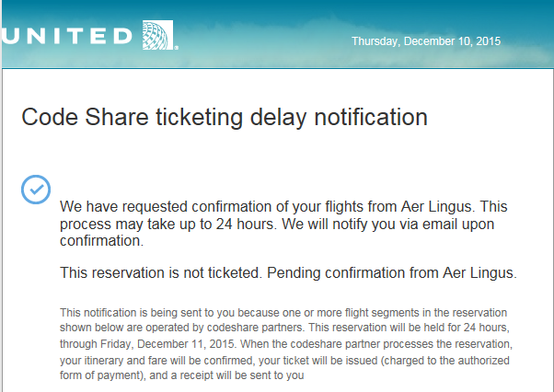Click the blue circled checkmark icon
Image resolution: width=554 pixels, height=392 pixels.
[36, 190]
